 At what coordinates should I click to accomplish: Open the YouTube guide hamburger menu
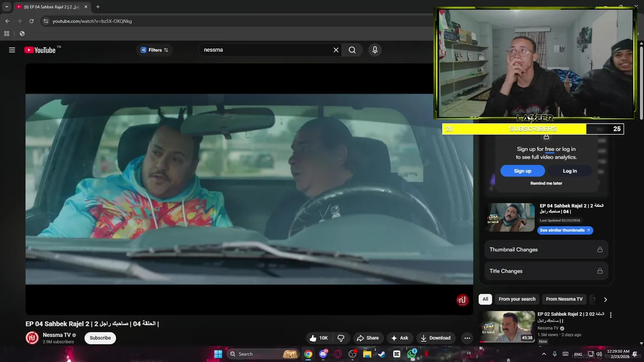click(x=12, y=50)
